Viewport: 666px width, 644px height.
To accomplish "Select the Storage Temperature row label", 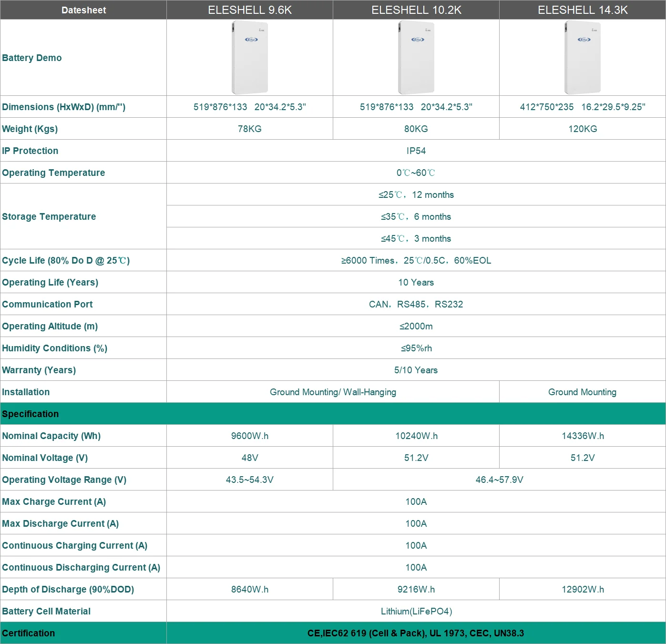I will click(x=49, y=216).
